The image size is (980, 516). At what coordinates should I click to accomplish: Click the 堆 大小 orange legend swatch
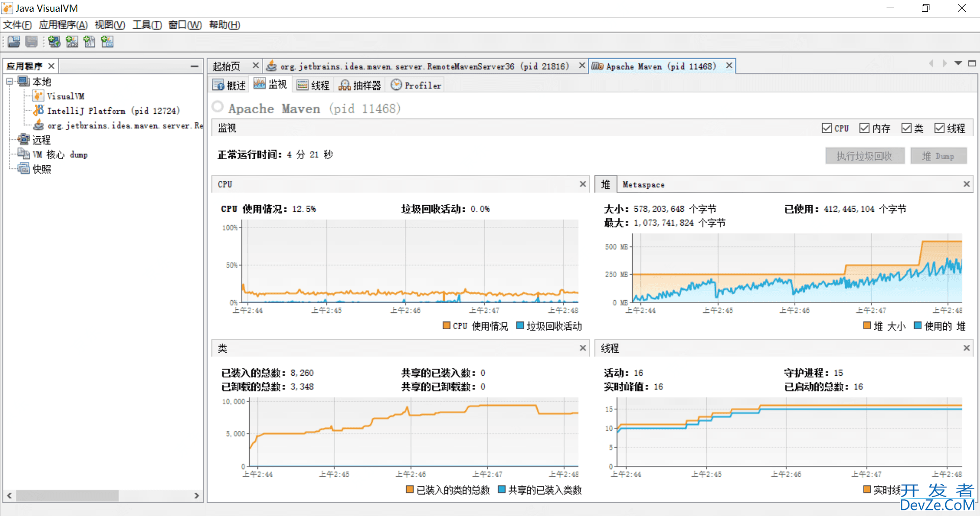(867, 326)
